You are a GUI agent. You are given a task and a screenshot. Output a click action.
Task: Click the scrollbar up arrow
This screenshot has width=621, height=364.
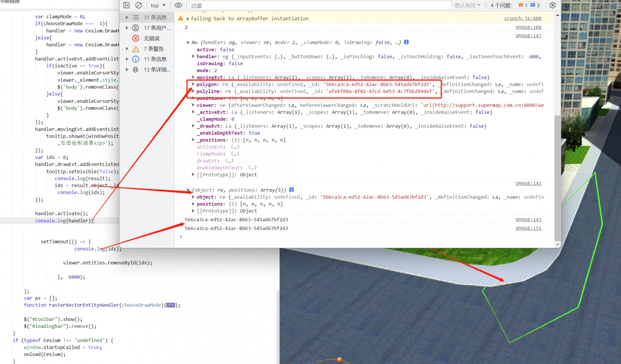coord(558,15)
